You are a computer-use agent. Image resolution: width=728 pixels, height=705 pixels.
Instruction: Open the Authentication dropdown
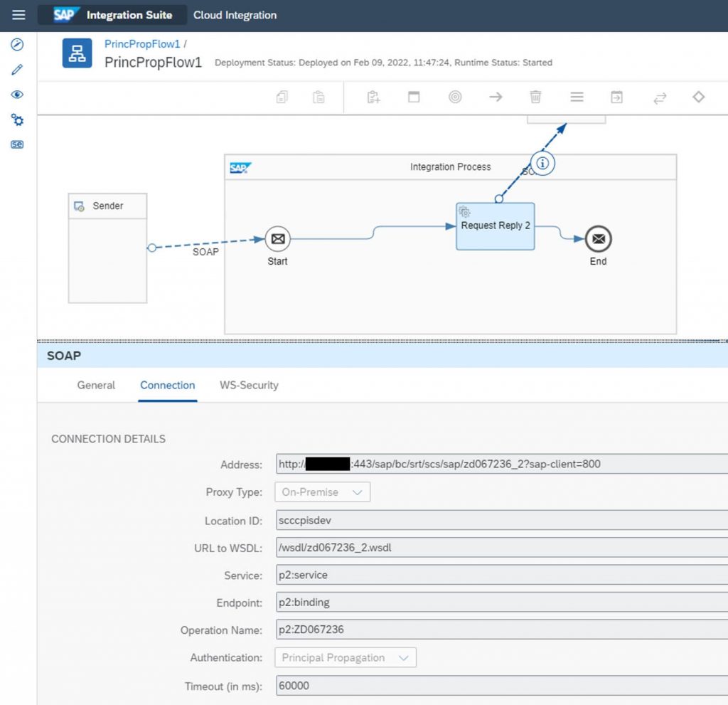click(346, 657)
